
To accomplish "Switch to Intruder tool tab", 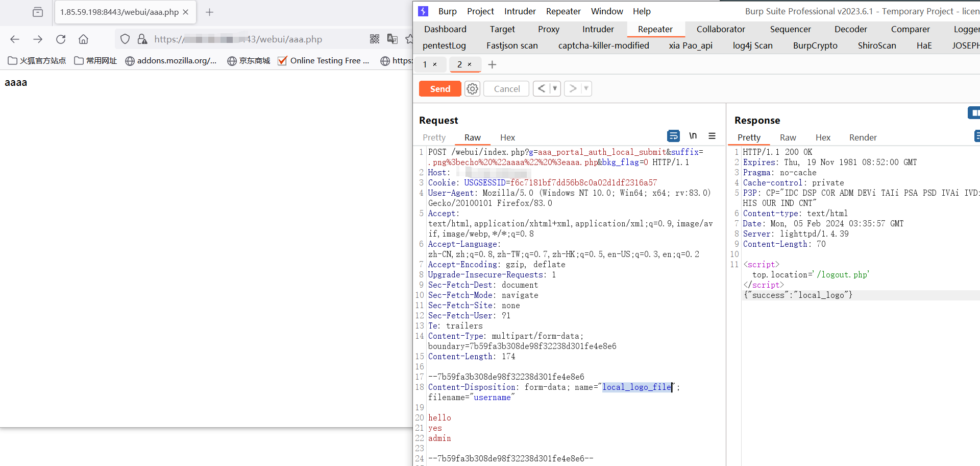I will (598, 29).
